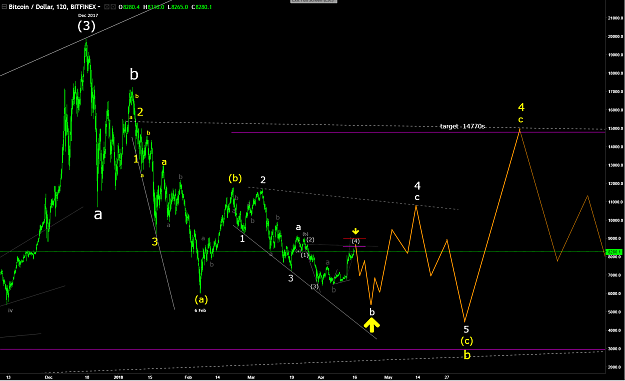The width and height of the screenshot is (625, 381).
Task: Click the Feb label on the time axis
Action: click(189, 377)
